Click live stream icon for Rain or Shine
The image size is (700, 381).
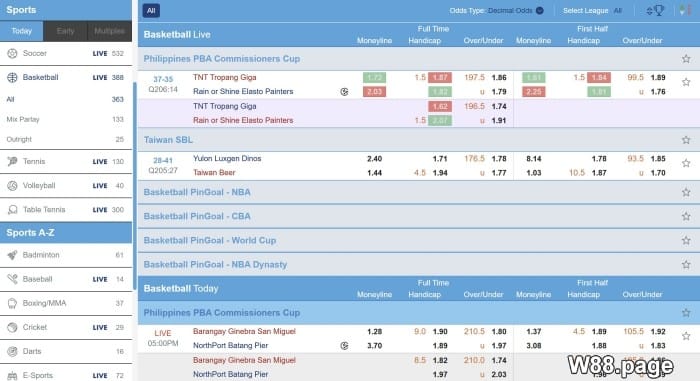pyautogui.click(x=344, y=92)
